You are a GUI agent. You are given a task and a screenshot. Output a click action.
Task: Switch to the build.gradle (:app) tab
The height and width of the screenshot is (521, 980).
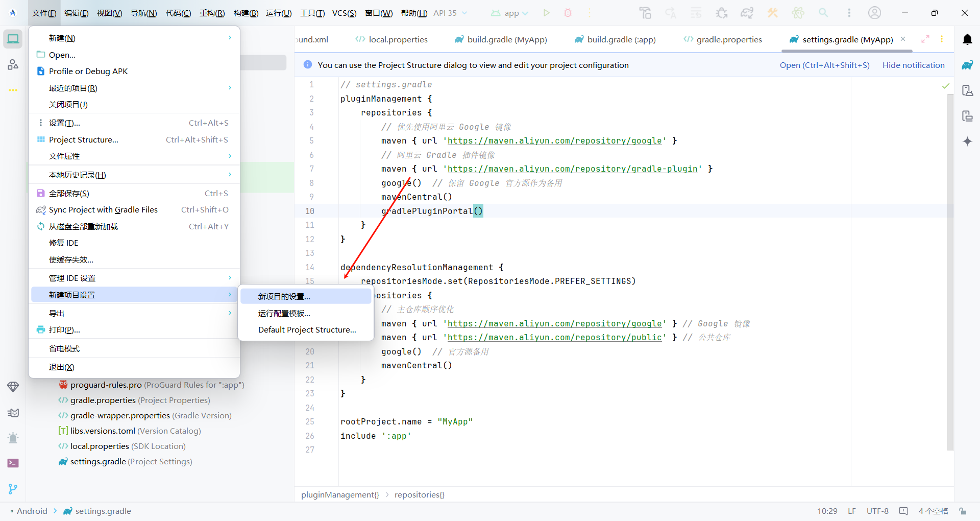click(615, 39)
